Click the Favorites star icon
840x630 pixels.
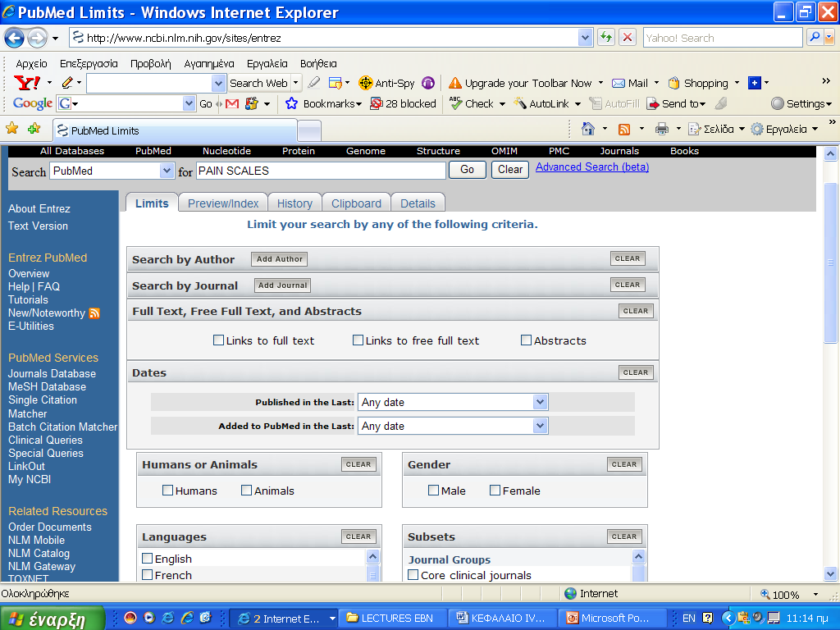click(x=11, y=129)
